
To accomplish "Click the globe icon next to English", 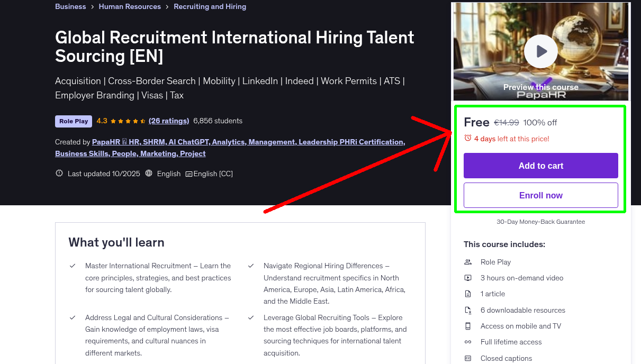I will (149, 173).
